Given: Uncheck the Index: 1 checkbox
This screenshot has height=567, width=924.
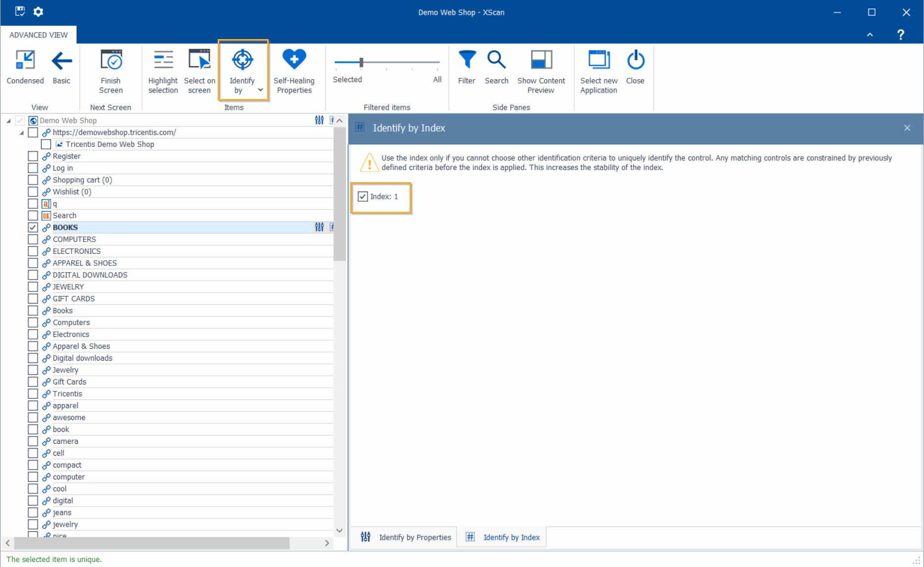Looking at the screenshot, I should coord(363,196).
